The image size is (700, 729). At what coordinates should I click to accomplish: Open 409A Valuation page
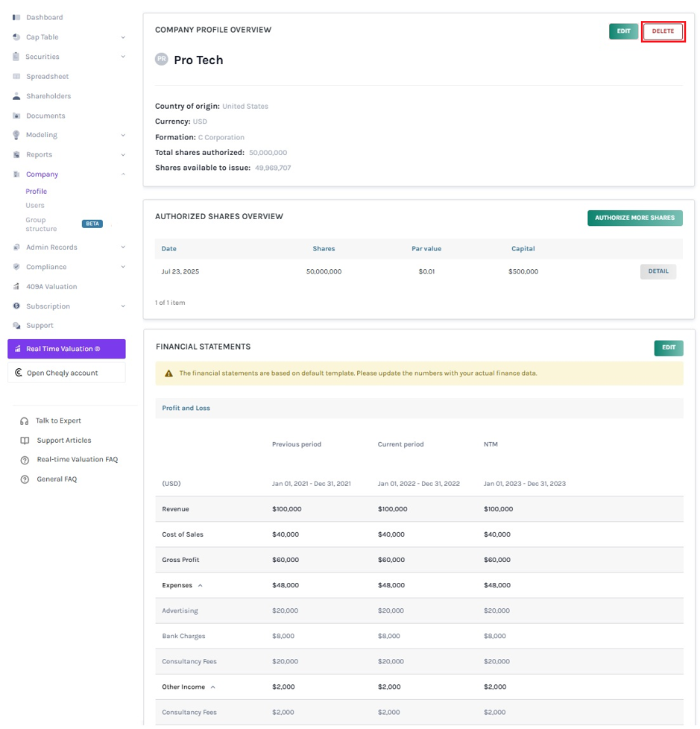click(51, 286)
